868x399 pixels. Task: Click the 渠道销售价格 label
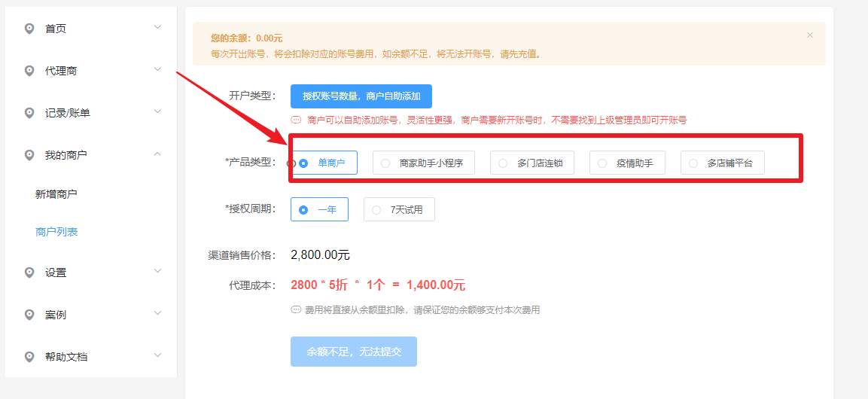pos(242,255)
